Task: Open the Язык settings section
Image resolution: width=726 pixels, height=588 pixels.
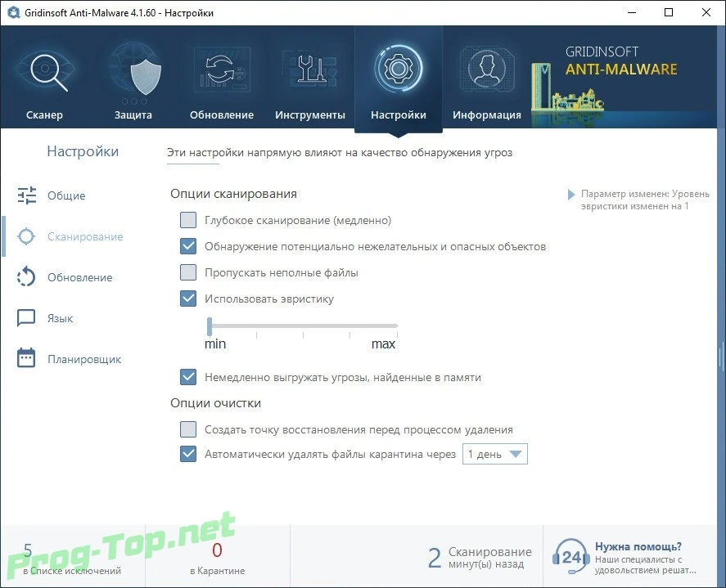Action: coord(61,318)
